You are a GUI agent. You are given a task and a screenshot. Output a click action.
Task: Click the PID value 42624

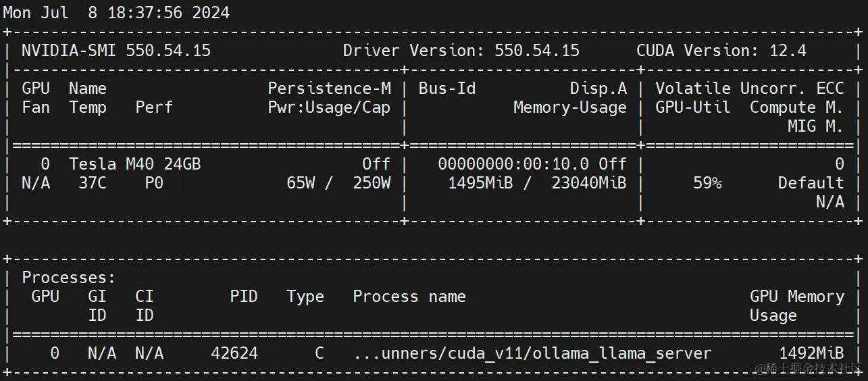point(234,353)
